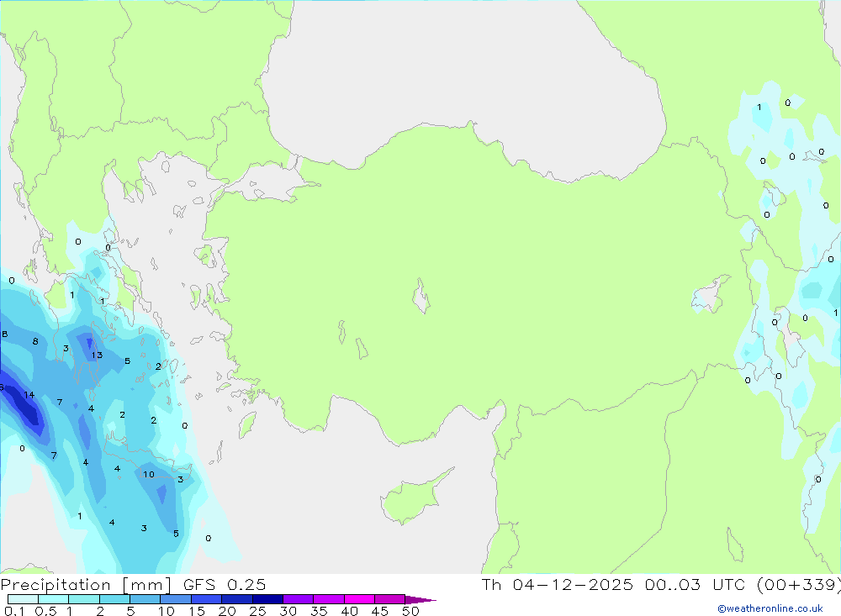The image size is (841, 616).
Task: Click the 'Th 04-12-2025' date text
Action: (557, 585)
